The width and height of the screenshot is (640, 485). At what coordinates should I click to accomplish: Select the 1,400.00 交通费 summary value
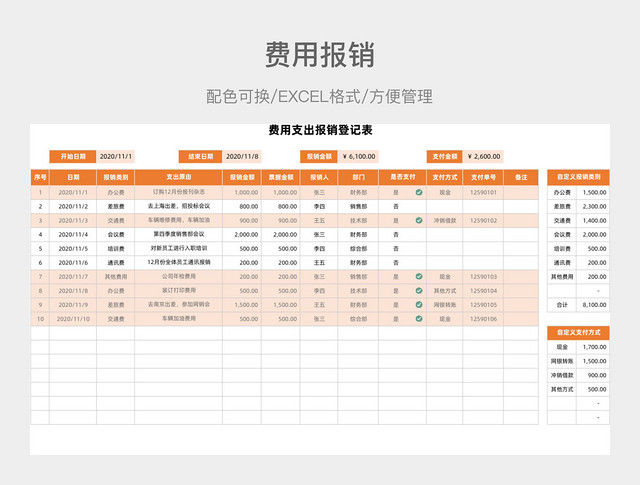(593, 220)
